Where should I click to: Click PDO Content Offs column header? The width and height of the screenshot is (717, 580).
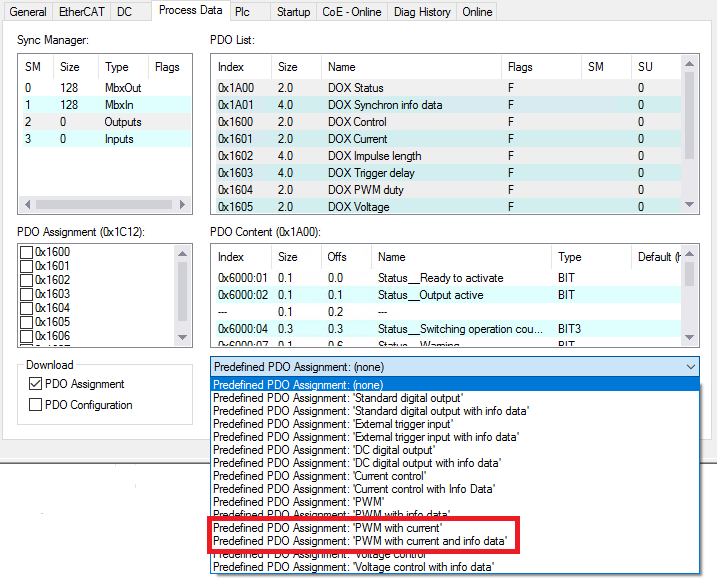[x=346, y=257]
